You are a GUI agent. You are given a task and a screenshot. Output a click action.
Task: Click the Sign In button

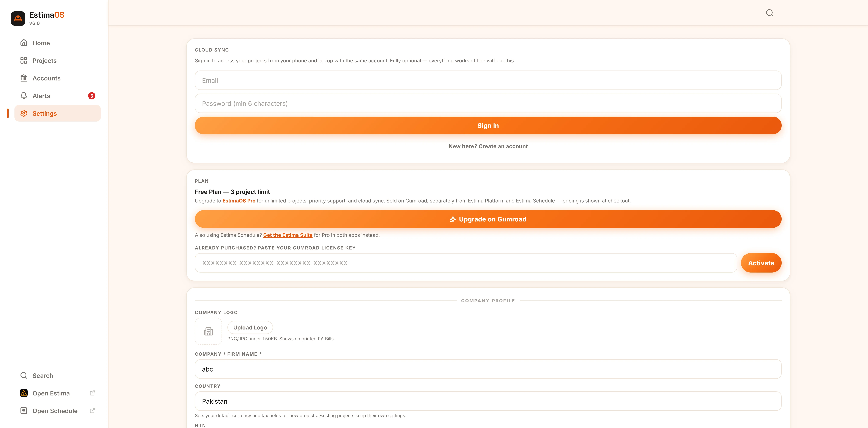click(488, 126)
